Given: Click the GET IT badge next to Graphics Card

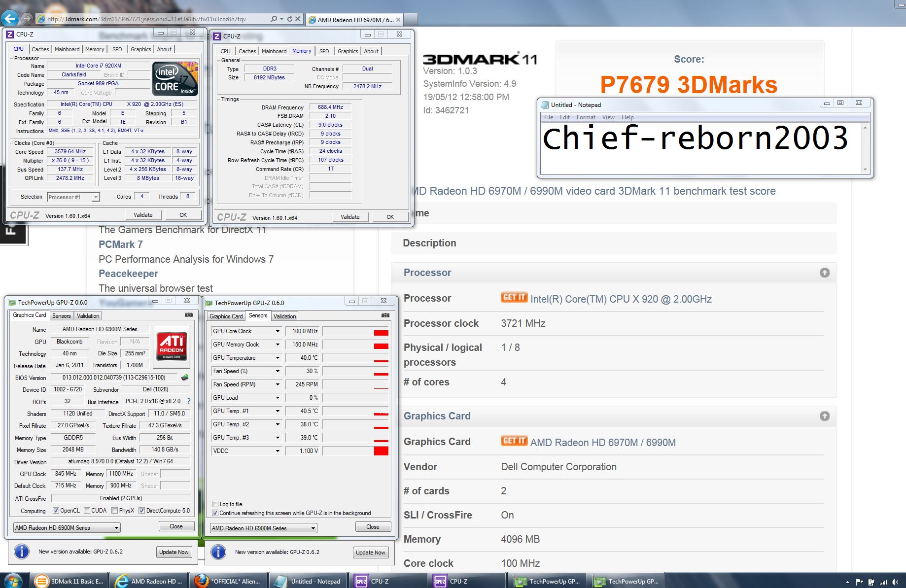Looking at the screenshot, I should tap(514, 441).
